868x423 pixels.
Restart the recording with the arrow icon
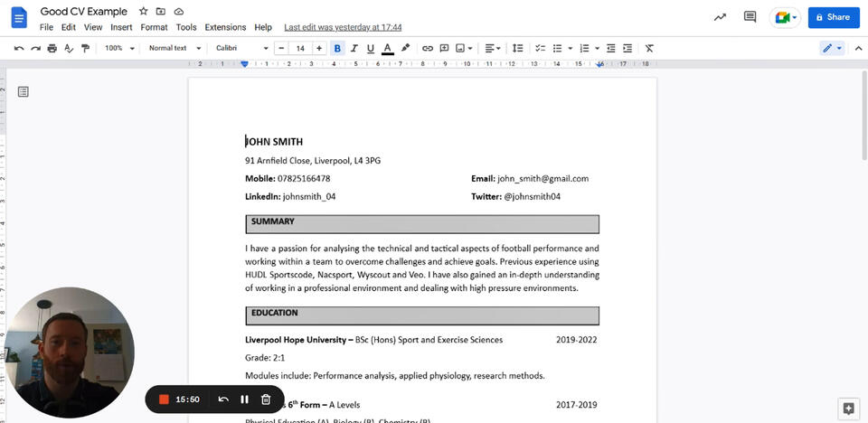click(223, 399)
